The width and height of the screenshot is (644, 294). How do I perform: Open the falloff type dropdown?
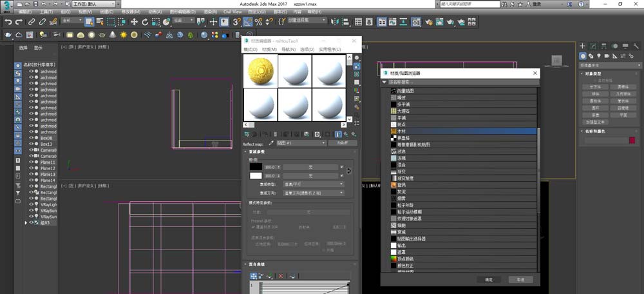pyautogui.click(x=312, y=184)
